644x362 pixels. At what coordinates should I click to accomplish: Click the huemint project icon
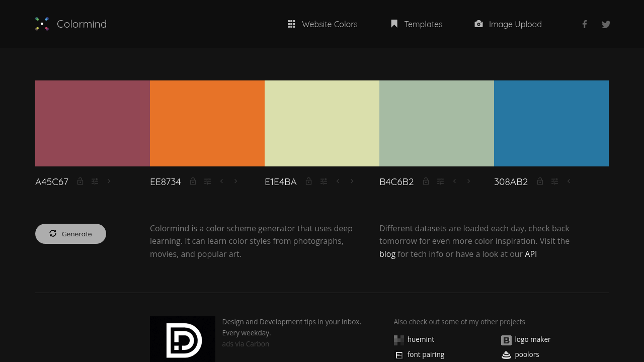[399, 340]
